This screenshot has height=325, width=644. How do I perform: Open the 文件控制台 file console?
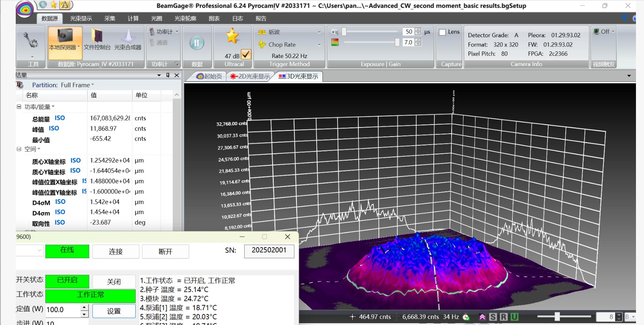[x=97, y=39]
